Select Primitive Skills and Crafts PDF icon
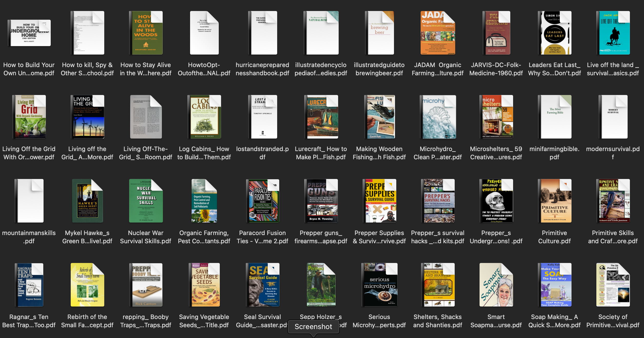The height and width of the screenshot is (338, 644). pyautogui.click(x=613, y=201)
